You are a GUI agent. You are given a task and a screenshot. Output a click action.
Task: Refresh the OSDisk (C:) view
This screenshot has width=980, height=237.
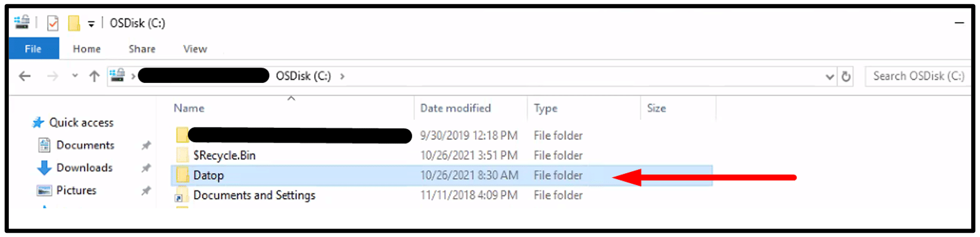845,76
